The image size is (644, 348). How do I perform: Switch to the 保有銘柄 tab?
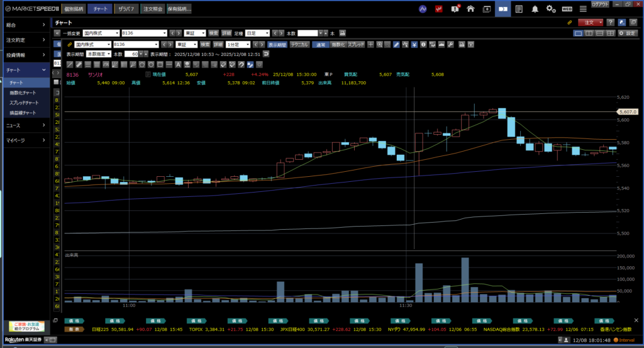click(x=180, y=9)
